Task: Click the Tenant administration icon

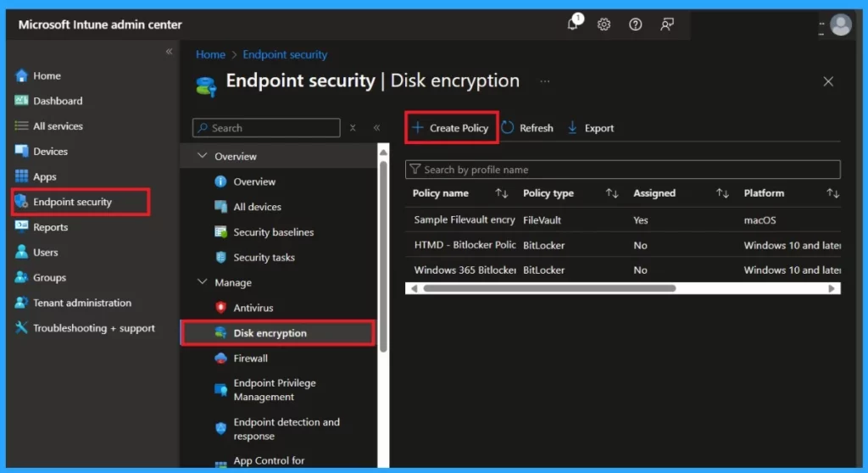Action: pyautogui.click(x=21, y=303)
